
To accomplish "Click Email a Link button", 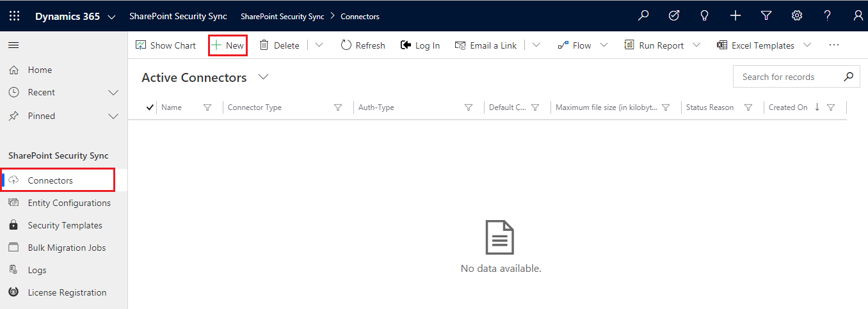I will pyautogui.click(x=486, y=45).
